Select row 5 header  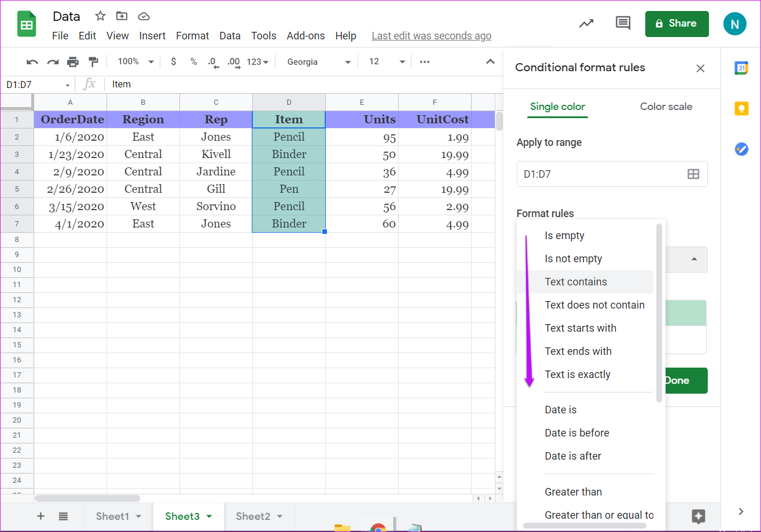pyautogui.click(x=17, y=189)
